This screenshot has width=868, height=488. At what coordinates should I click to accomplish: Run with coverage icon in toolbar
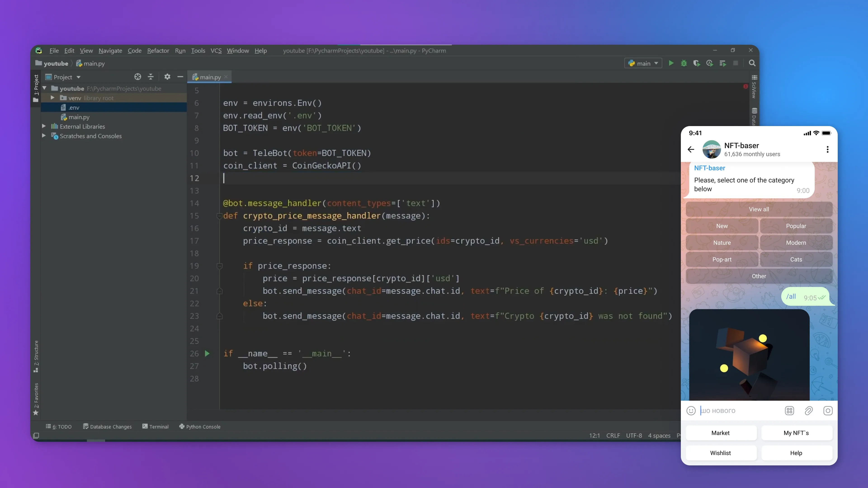coord(696,63)
